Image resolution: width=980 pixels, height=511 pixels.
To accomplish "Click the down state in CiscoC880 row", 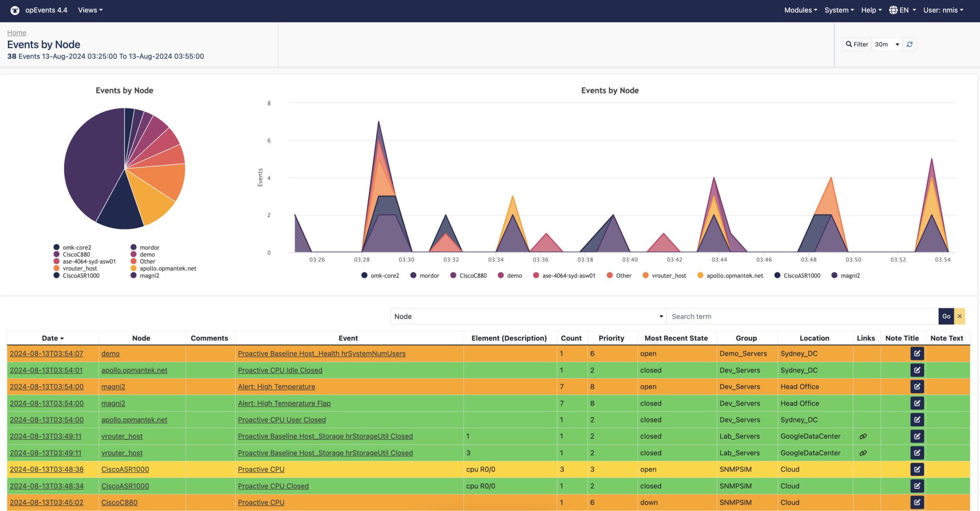I will (x=649, y=502).
